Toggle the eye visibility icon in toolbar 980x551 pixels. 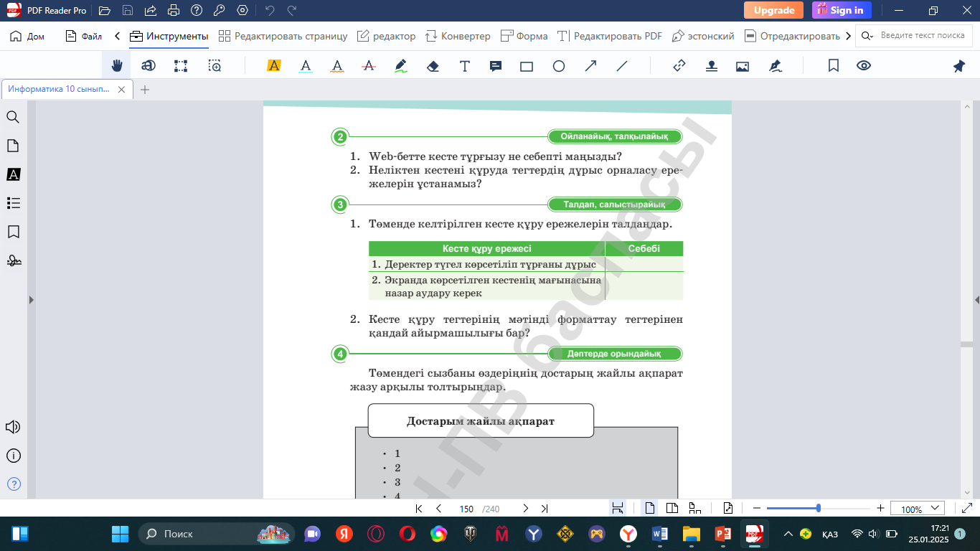pos(864,66)
